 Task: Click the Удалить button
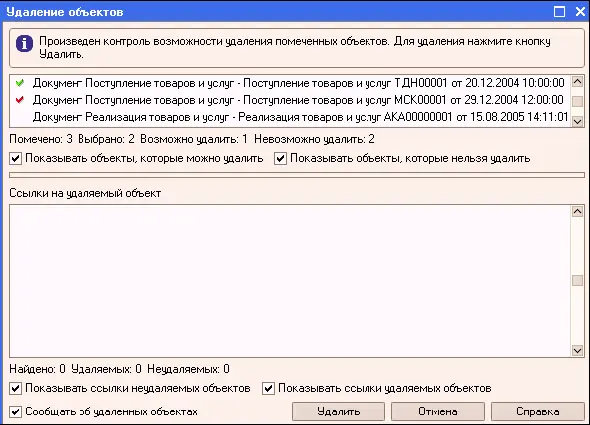coord(338,411)
